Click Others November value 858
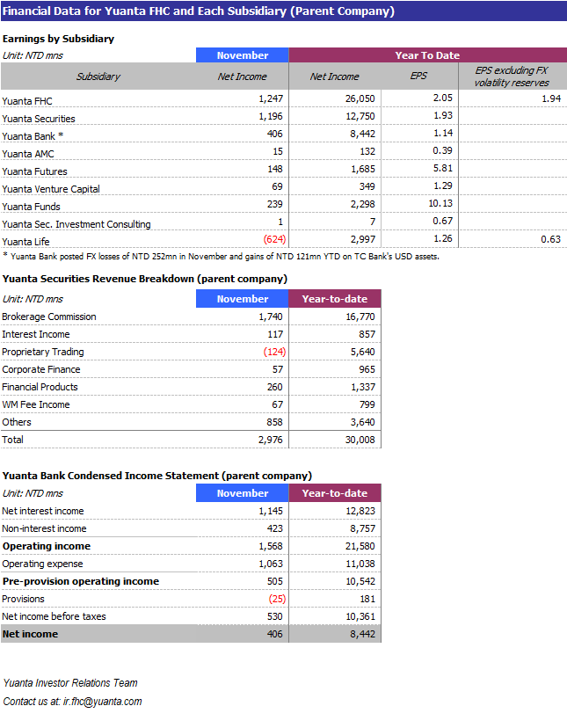 (x=274, y=422)
